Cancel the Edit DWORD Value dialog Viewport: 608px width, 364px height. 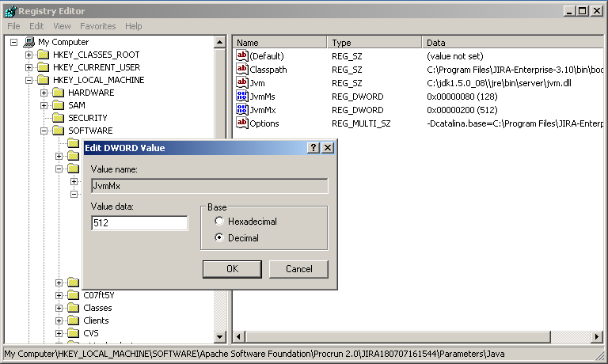click(298, 269)
